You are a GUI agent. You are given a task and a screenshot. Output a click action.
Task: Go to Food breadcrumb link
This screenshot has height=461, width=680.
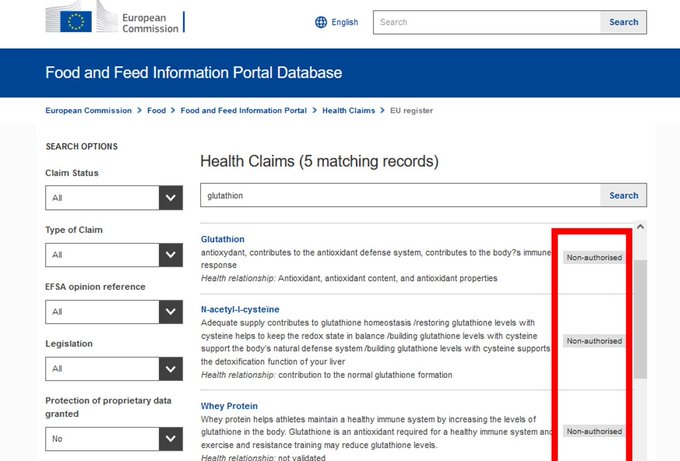pyautogui.click(x=157, y=110)
